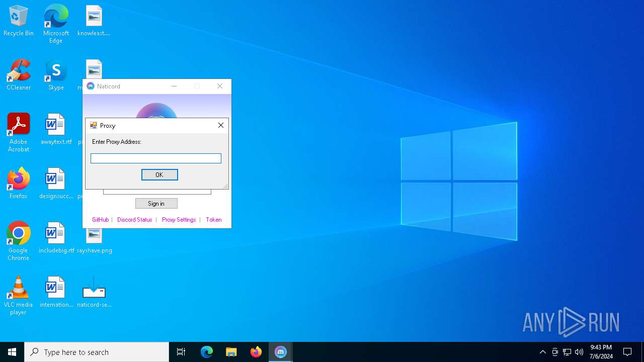Click the OK button in Proxy dialog

(159, 174)
